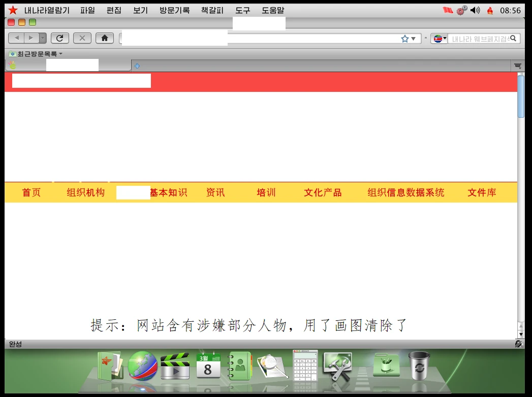Image resolution: width=532 pixels, height=397 pixels.
Task: Click the 내나라 web search field
Action: pos(479,39)
